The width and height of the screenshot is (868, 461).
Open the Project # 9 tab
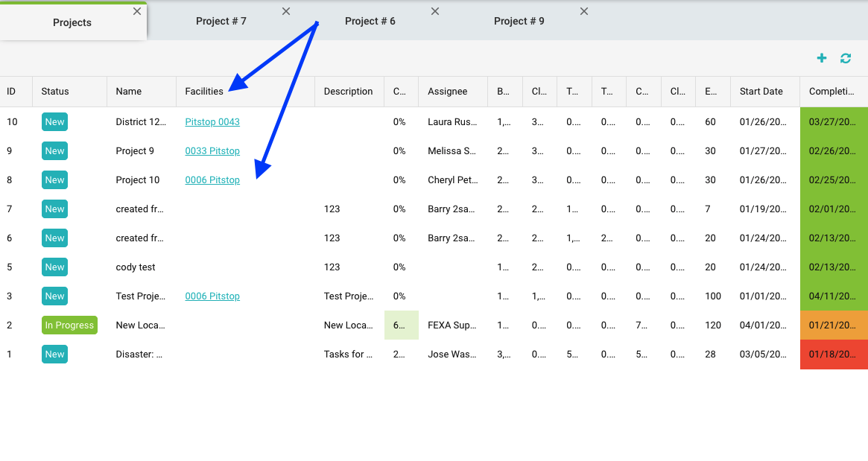pyautogui.click(x=519, y=22)
